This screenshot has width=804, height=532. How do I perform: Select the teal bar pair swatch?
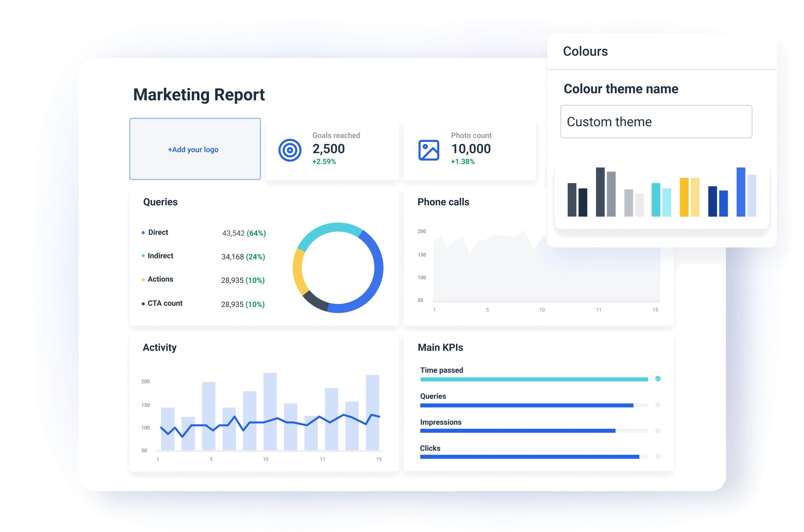click(x=661, y=199)
